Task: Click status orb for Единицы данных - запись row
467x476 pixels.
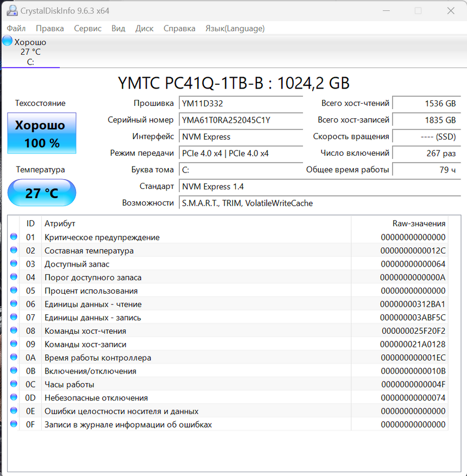Action: coord(14,316)
